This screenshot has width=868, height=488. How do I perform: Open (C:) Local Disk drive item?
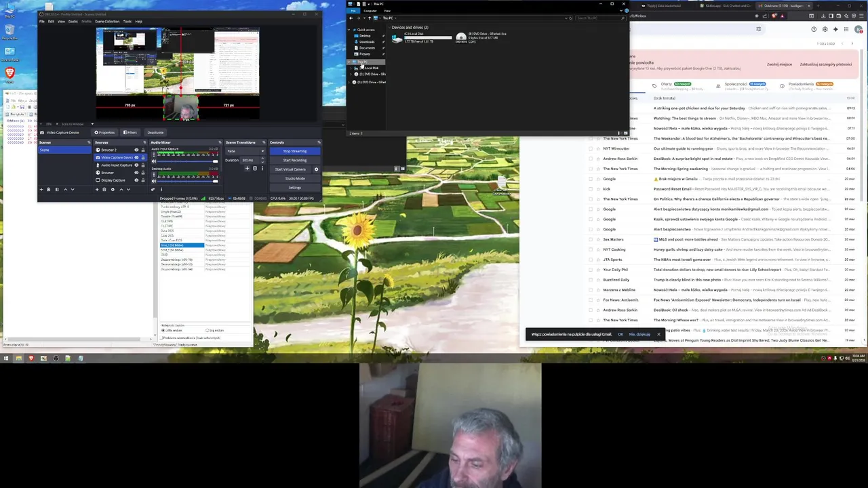(x=422, y=37)
